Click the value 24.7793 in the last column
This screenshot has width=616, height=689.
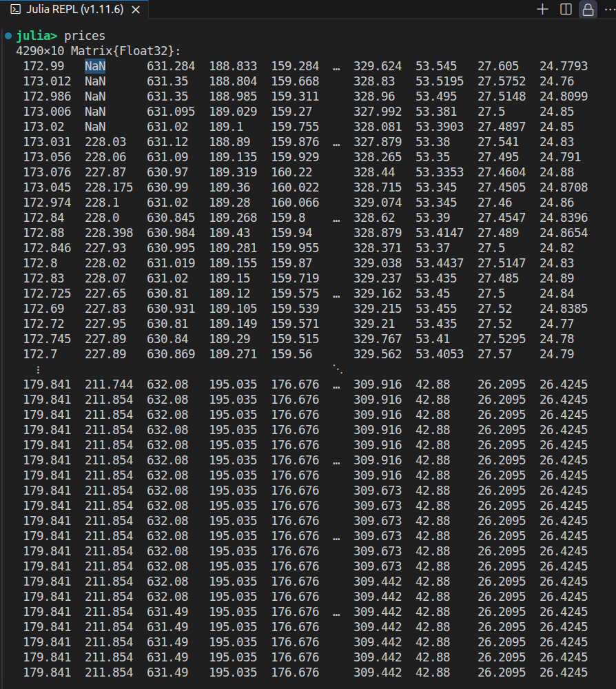(564, 66)
